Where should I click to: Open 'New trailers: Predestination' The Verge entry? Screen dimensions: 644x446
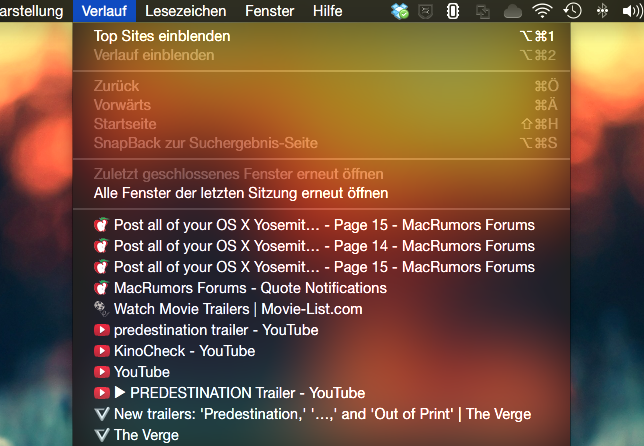click(x=322, y=414)
